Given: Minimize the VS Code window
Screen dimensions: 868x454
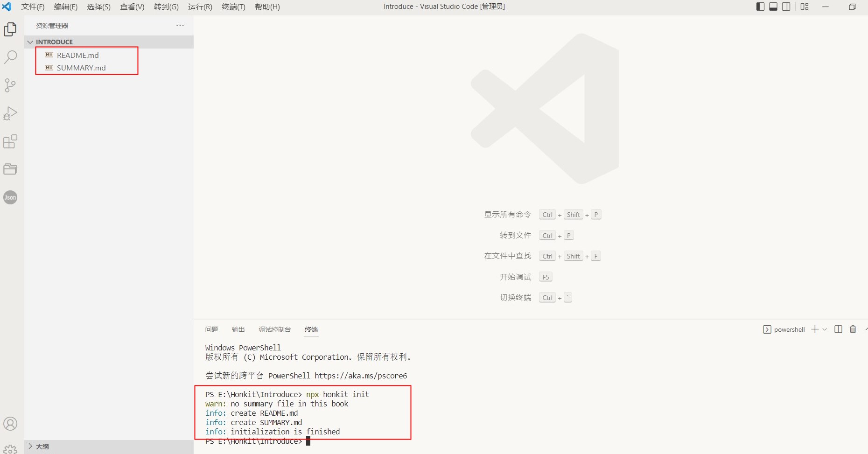Looking at the screenshot, I should [x=826, y=7].
